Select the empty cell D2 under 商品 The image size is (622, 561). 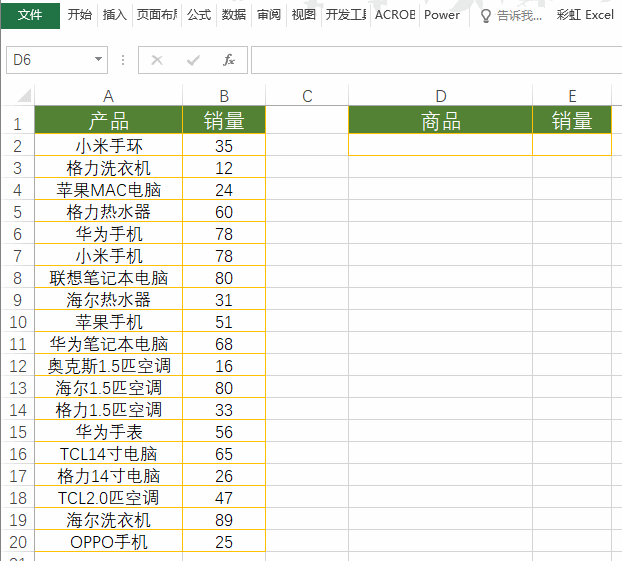pos(441,145)
